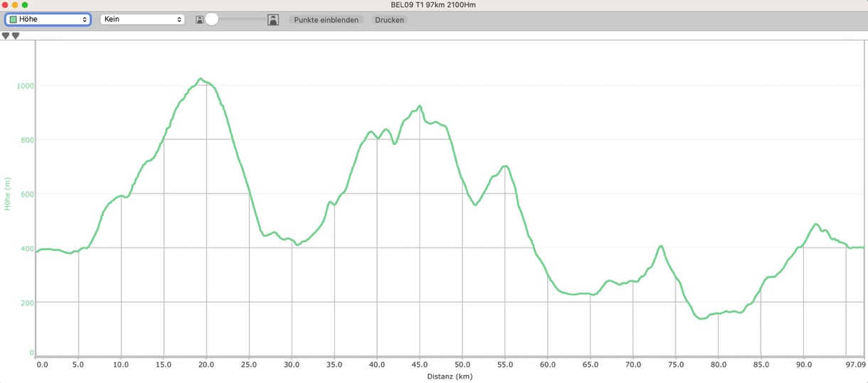The width and height of the screenshot is (868, 383).
Task: Click the second range marker triangle
Action: pyautogui.click(x=15, y=36)
